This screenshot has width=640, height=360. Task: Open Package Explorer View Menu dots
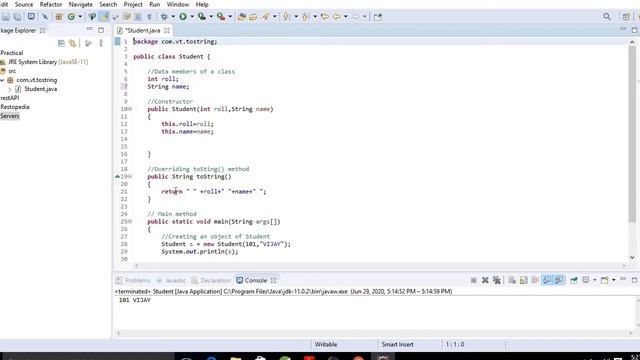tap(101, 43)
